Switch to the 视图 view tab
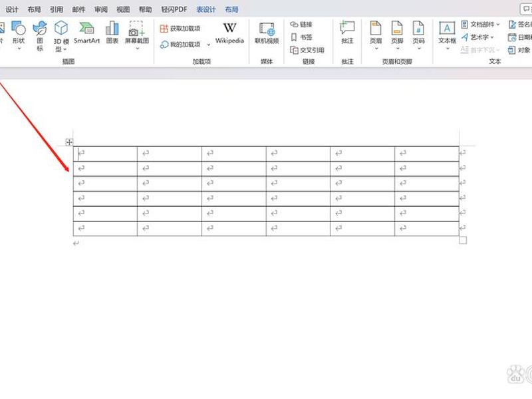The image size is (532, 399). [x=123, y=9]
